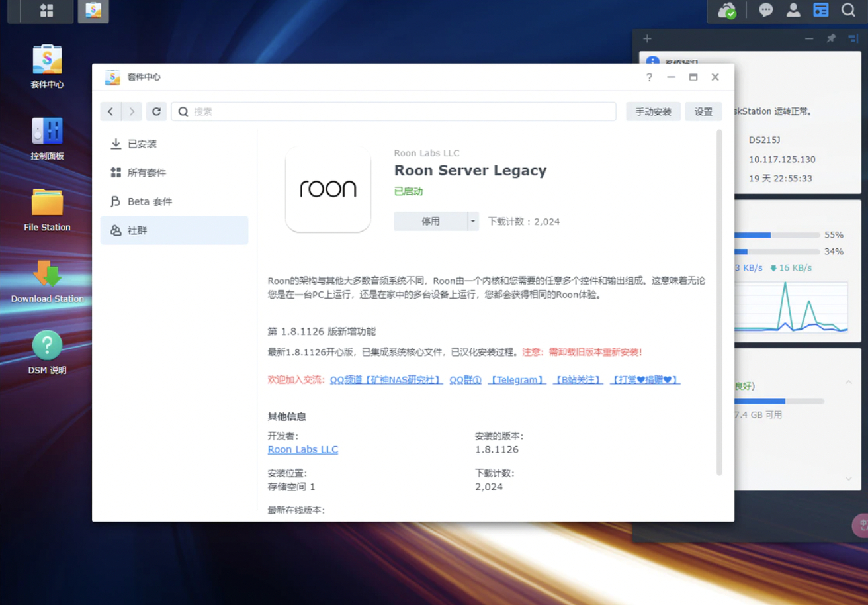Open the main menu grid icon
868x605 pixels.
click(x=46, y=11)
